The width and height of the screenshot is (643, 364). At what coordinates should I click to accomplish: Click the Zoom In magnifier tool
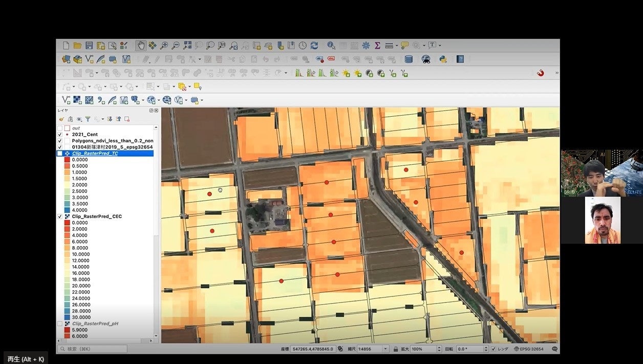pyautogui.click(x=164, y=46)
